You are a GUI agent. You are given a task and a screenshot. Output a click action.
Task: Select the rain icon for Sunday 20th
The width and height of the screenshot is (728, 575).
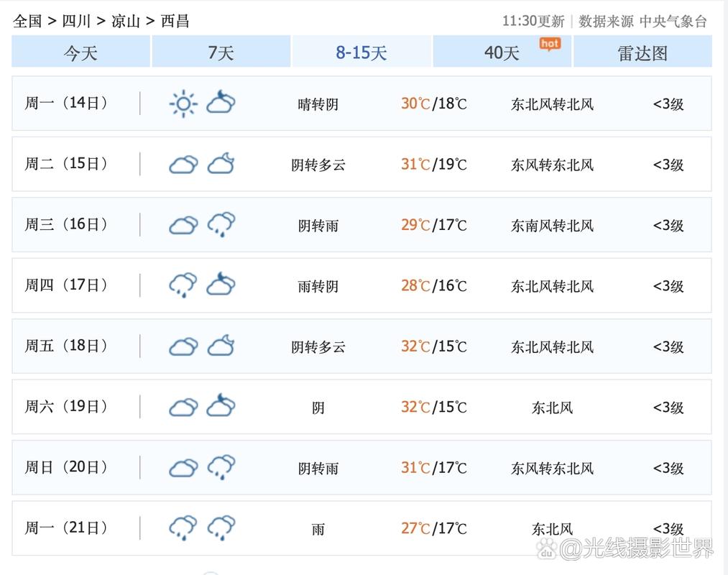click(221, 467)
